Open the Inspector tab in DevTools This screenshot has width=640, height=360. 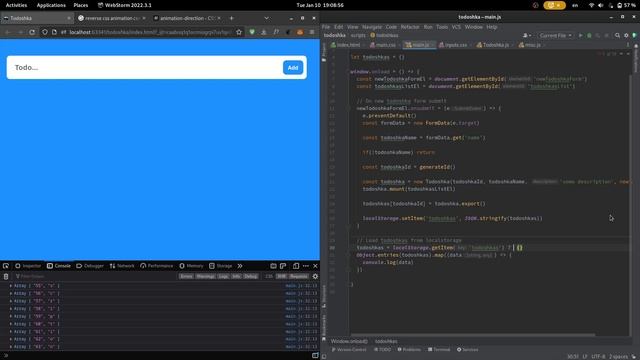click(x=28, y=266)
